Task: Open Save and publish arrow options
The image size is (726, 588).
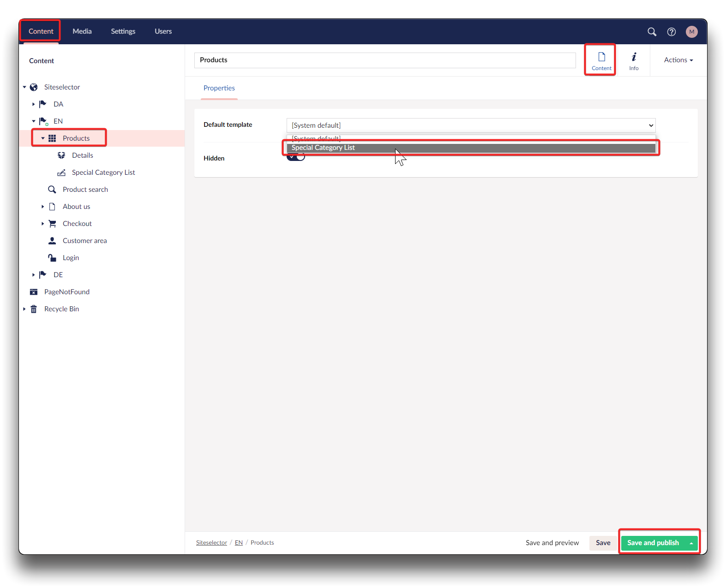Action: click(691, 543)
